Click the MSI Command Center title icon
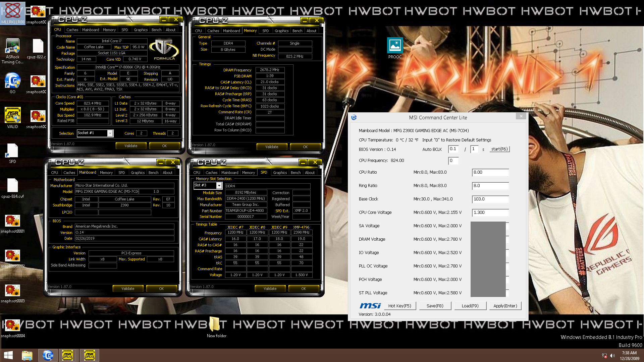Screen dimensions: 644x362 click(354, 117)
